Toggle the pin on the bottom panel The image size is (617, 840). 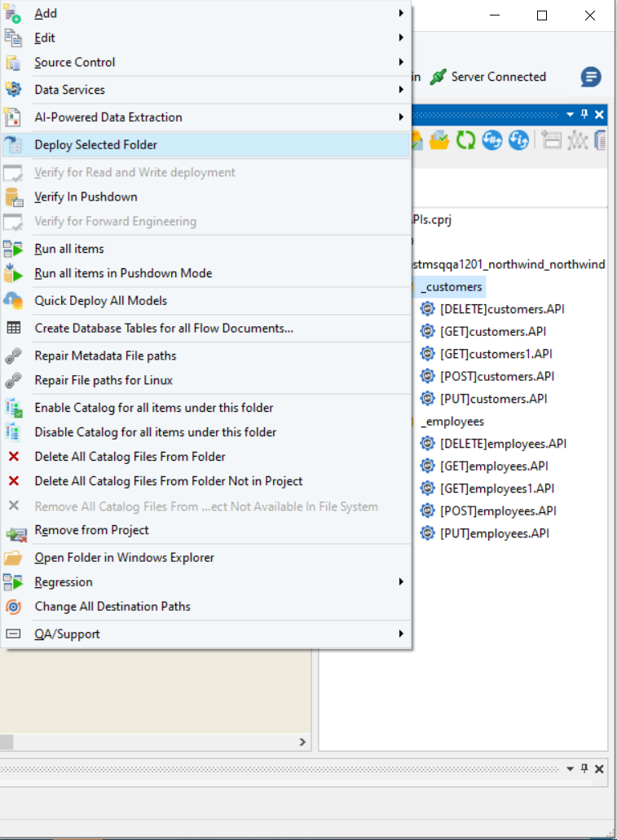[584, 769]
